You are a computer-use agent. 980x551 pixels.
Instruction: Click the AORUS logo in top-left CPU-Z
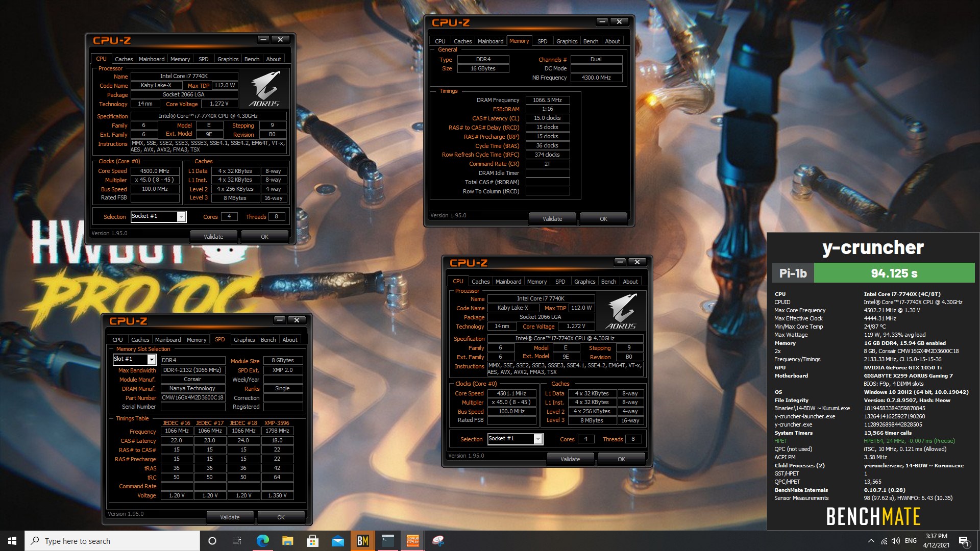[x=264, y=89]
